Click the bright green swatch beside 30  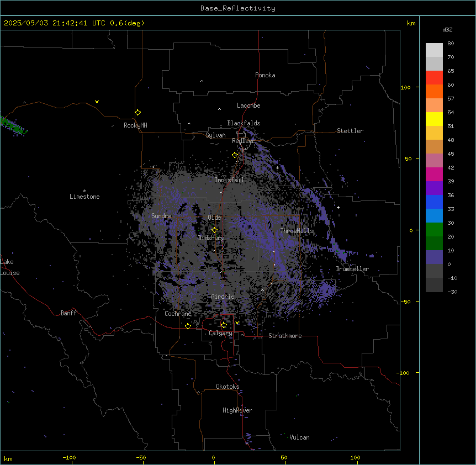(434, 230)
